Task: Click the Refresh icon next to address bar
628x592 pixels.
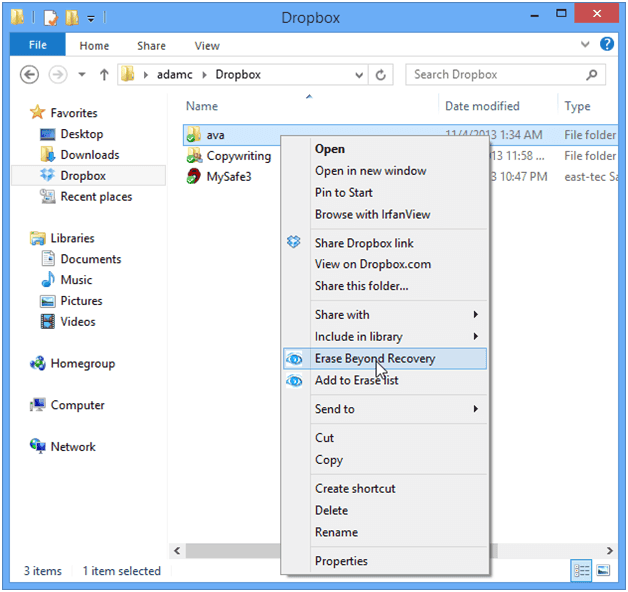Action: (x=380, y=75)
